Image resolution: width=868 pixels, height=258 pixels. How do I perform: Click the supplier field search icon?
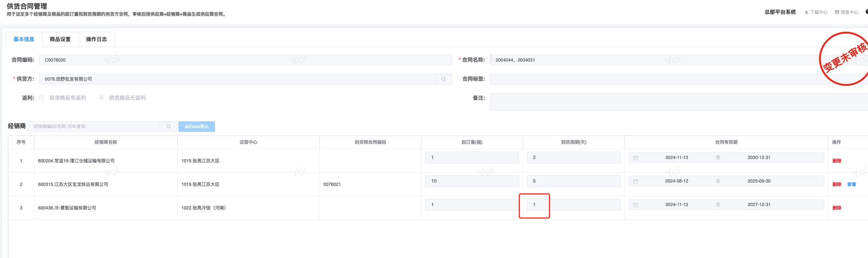tap(443, 79)
